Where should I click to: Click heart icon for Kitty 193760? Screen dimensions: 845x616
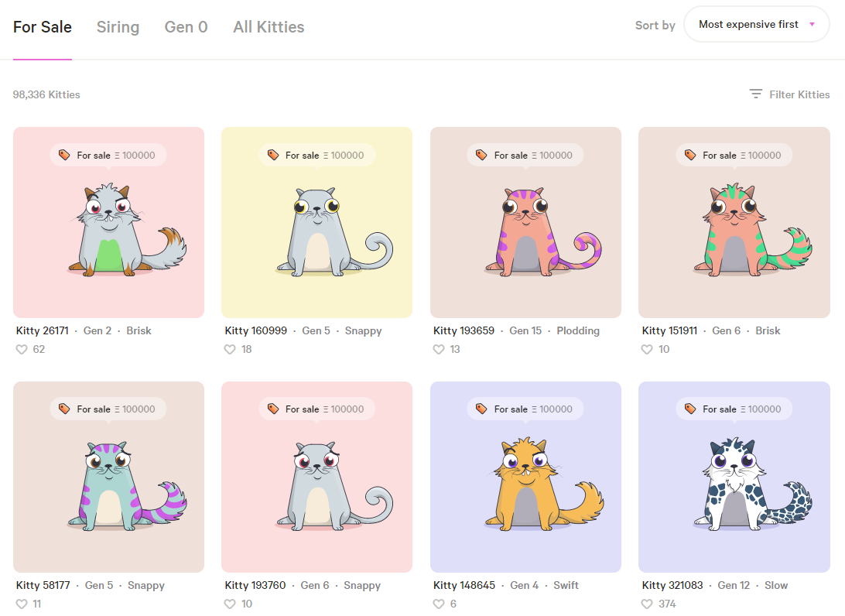pyautogui.click(x=230, y=604)
